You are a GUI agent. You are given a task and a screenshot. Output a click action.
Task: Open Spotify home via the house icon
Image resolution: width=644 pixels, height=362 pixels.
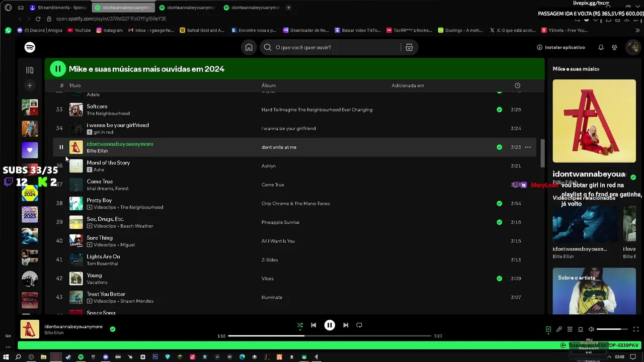249,47
